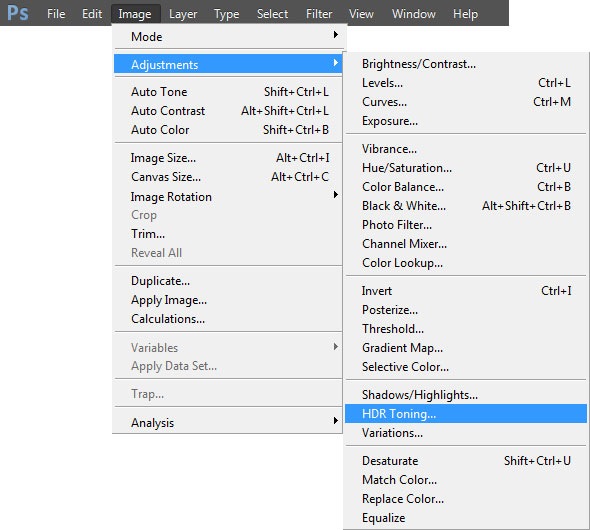This screenshot has width=590, height=530.
Task: Expand the Mode submenu
Action: (228, 37)
